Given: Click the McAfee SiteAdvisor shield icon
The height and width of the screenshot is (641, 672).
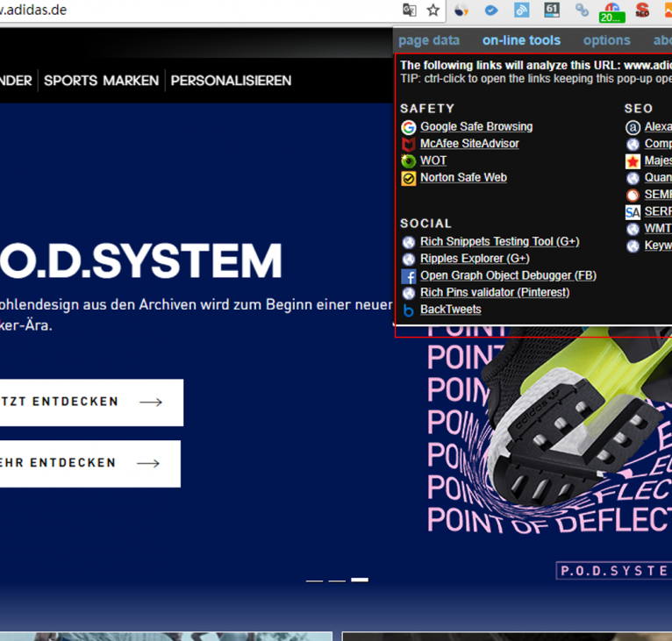Looking at the screenshot, I should [408, 144].
